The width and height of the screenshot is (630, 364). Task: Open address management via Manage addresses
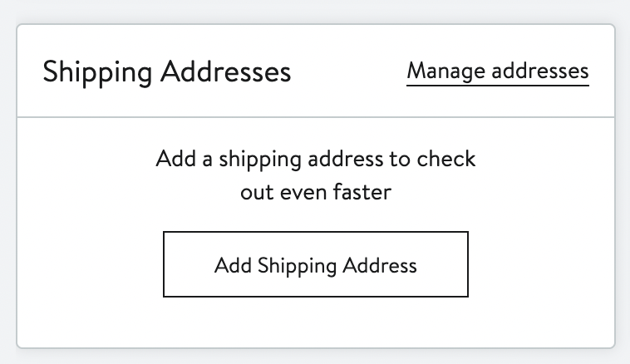point(497,71)
